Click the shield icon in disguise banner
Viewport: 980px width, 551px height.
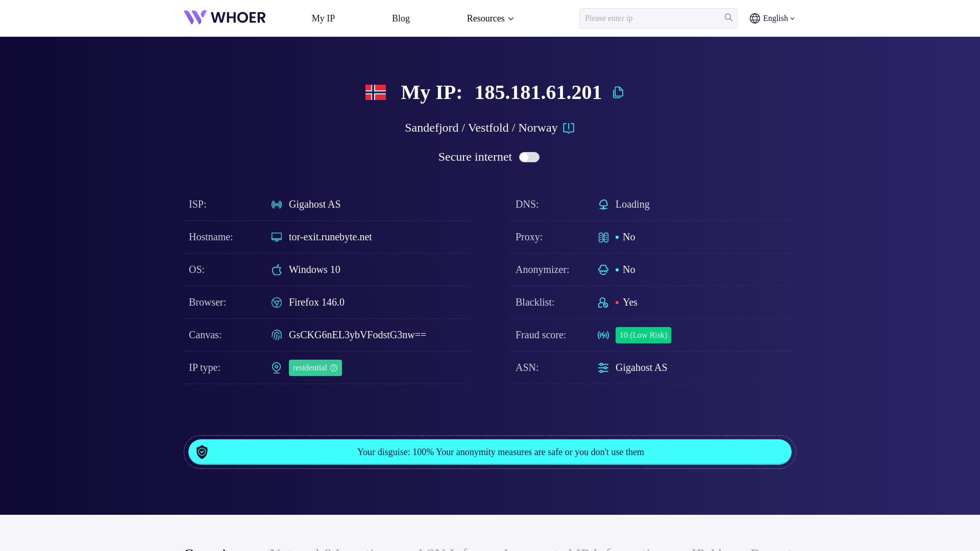[x=202, y=452]
